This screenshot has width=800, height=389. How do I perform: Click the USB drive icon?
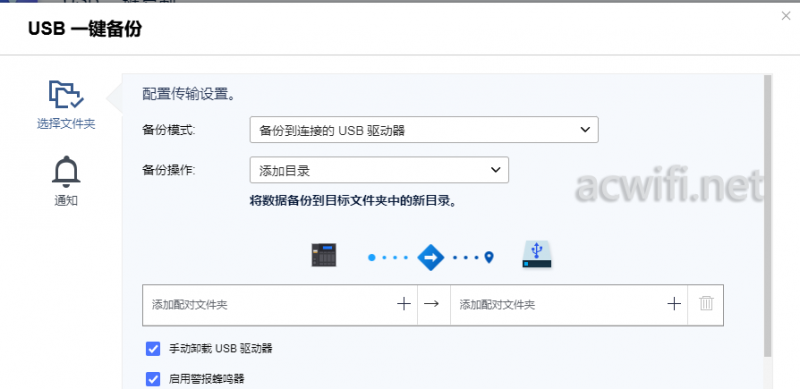pyautogui.click(x=537, y=254)
